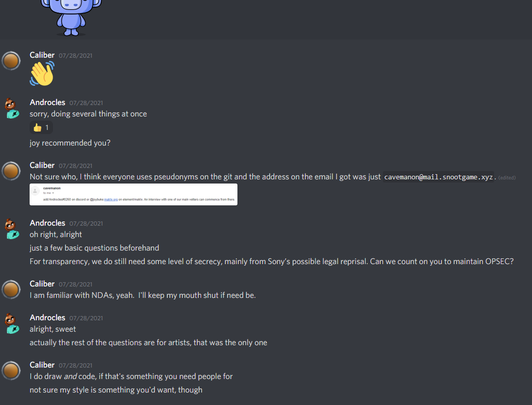
Task: Open Androcles' avatar next to "sorry, doing several things"
Action: tap(12, 108)
